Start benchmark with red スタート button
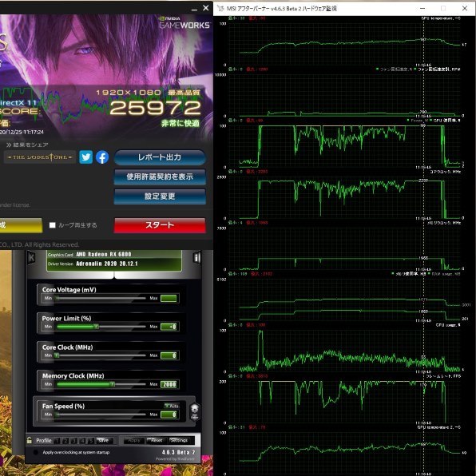 160,225
